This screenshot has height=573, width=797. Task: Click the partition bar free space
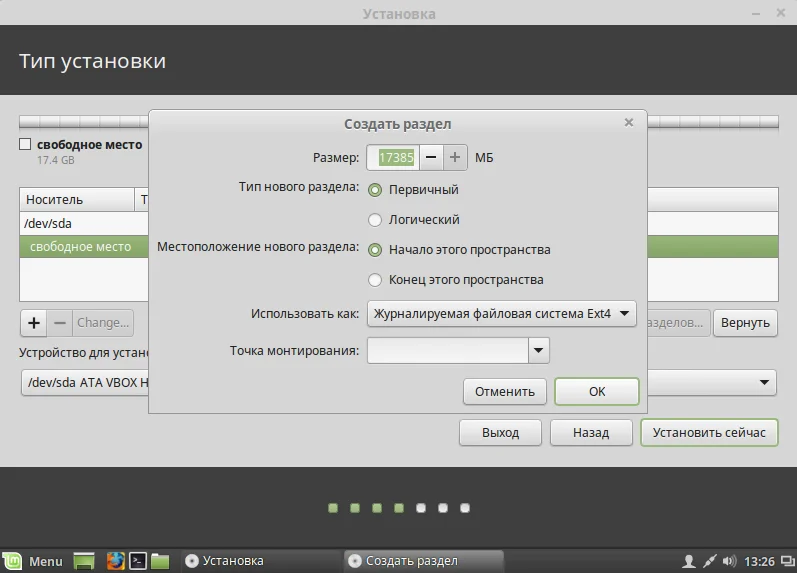(84, 122)
